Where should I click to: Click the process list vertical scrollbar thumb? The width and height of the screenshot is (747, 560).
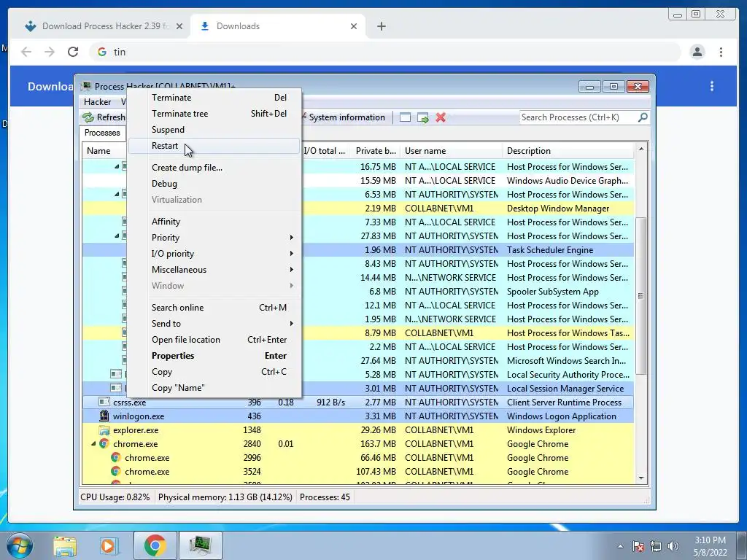641,296
